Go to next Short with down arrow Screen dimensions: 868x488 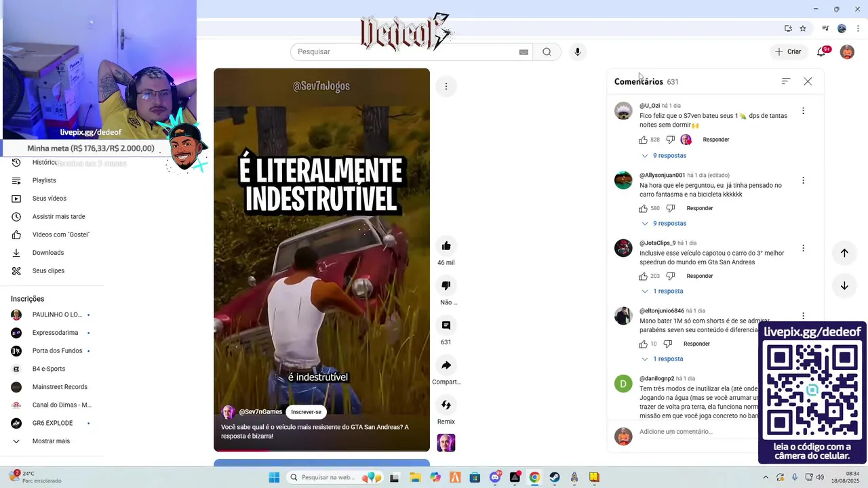(844, 285)
